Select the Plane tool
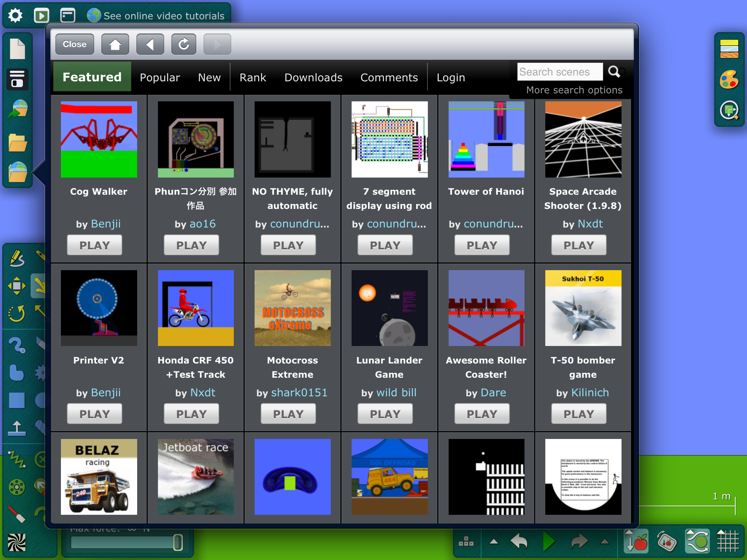The height and width of the screenshot is (560, 747). pos(17,428)
